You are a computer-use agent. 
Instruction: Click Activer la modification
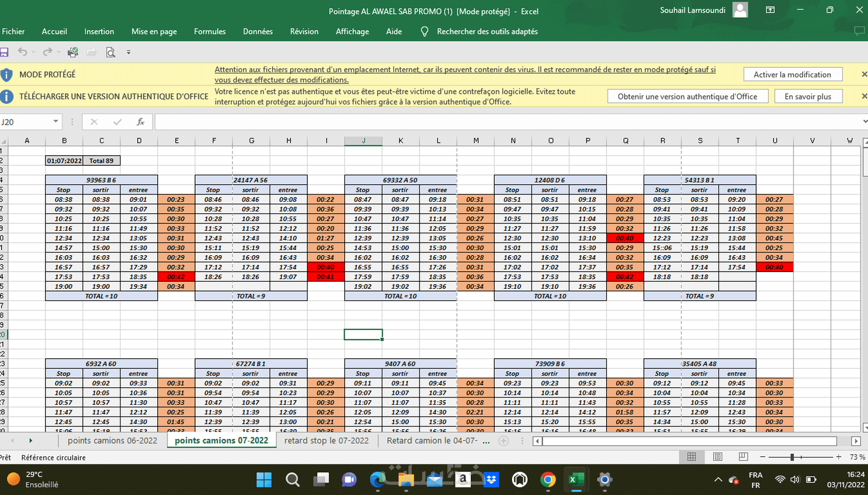tap(792, 74)
